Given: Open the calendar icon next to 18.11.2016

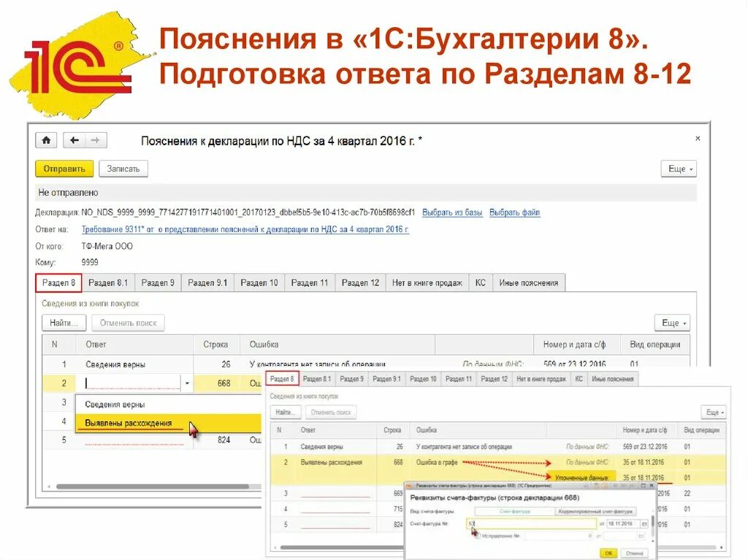Looking at the screenshot, I should (x=644, y=523).
